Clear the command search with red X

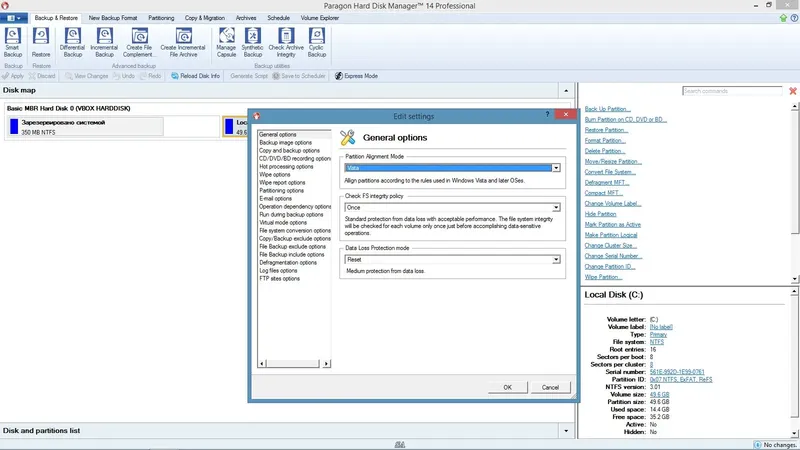tap(793, 91)
